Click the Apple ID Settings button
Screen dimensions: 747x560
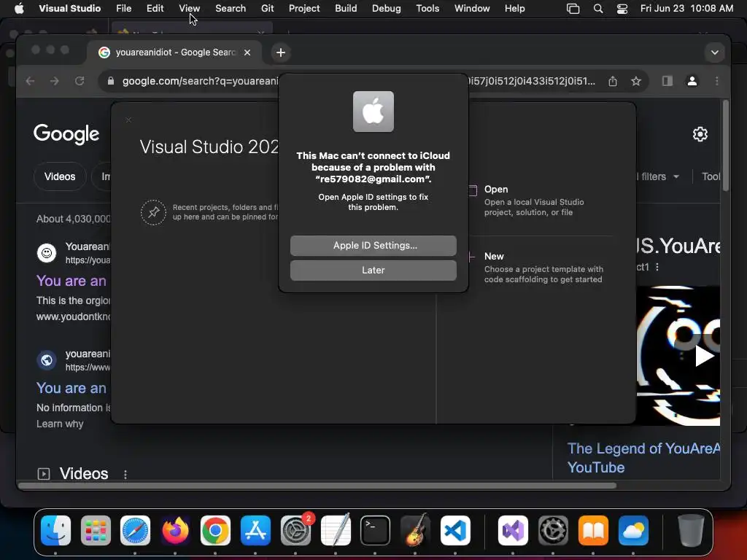pos(373,246)
